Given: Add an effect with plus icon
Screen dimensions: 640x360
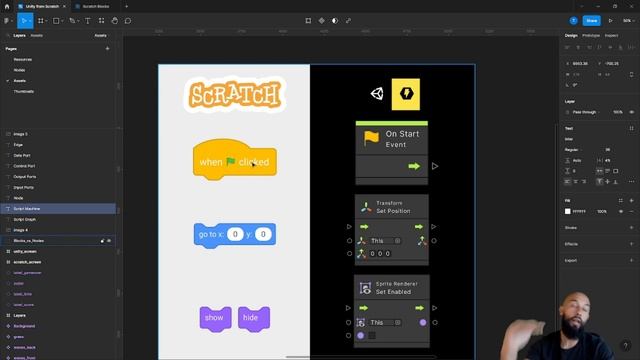Looking at the screenshot, I should tap(631, 244).
